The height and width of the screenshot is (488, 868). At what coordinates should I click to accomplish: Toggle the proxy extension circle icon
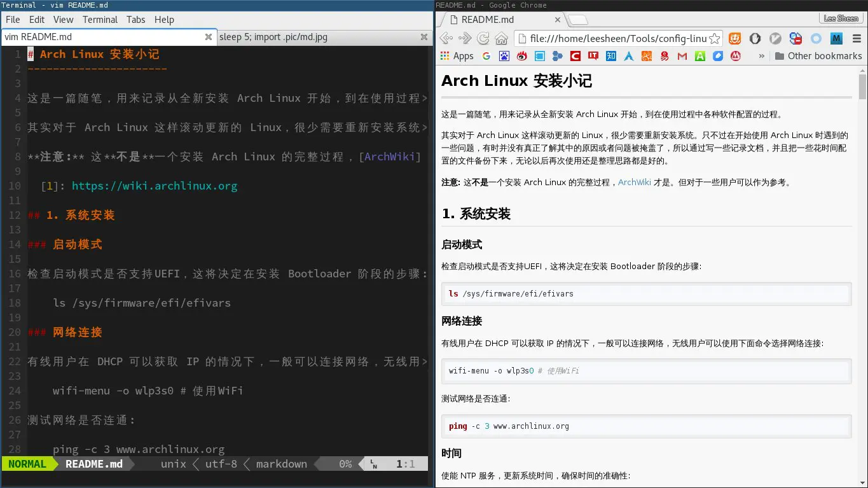816,38
